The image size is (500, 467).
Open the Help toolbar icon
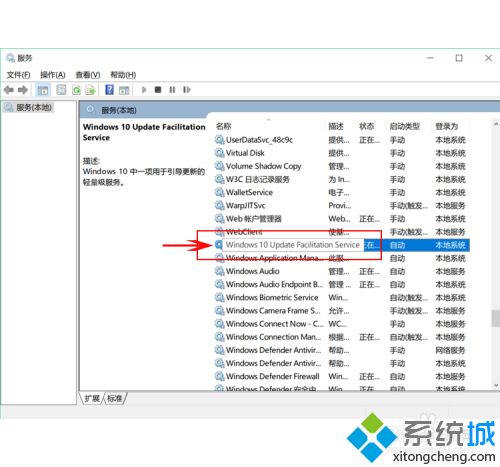pos(109,90)
